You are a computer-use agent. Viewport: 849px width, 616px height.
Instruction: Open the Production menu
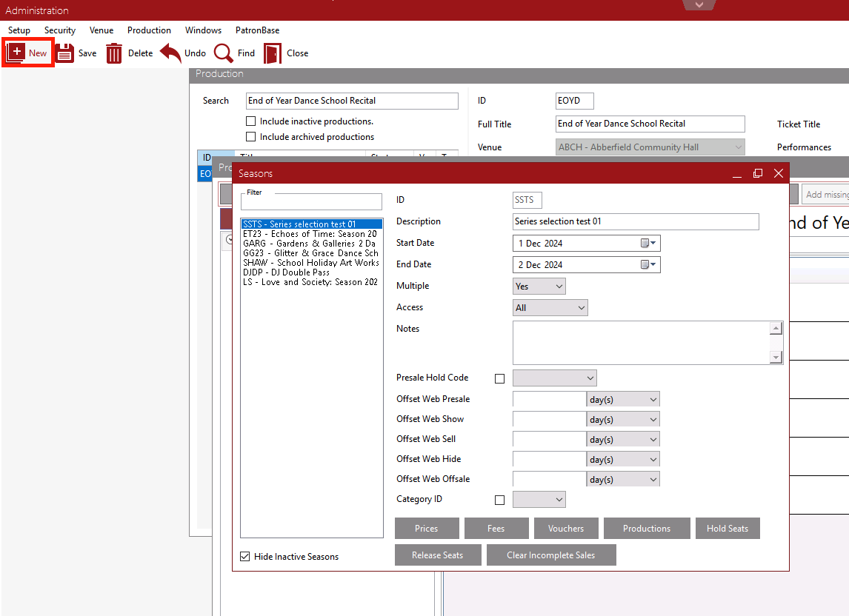[149, 30]
